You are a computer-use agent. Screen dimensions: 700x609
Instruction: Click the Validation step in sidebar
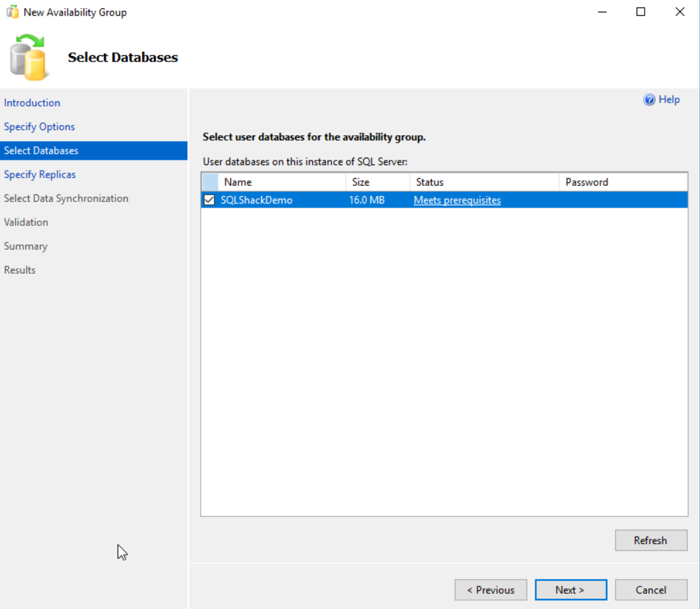point(26,222)
